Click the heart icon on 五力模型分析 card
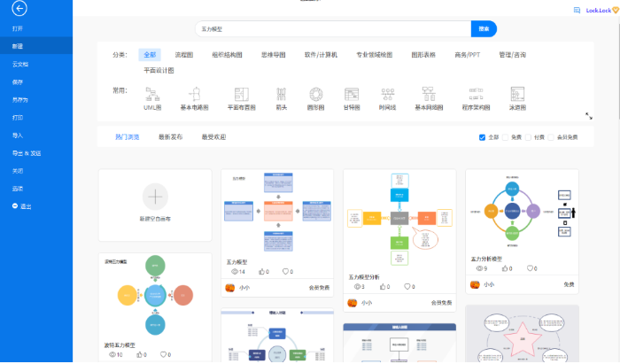 (x=407, y=287)
